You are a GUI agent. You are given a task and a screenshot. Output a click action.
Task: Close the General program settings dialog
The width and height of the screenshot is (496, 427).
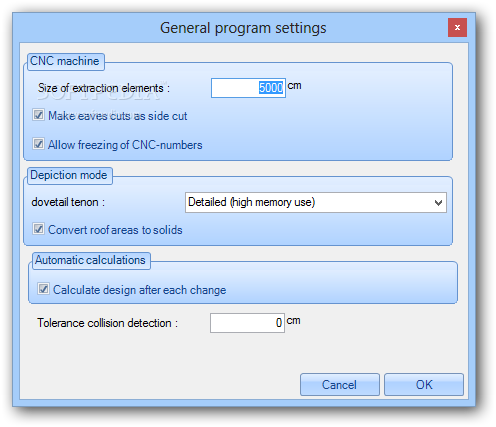coord(457,28)
